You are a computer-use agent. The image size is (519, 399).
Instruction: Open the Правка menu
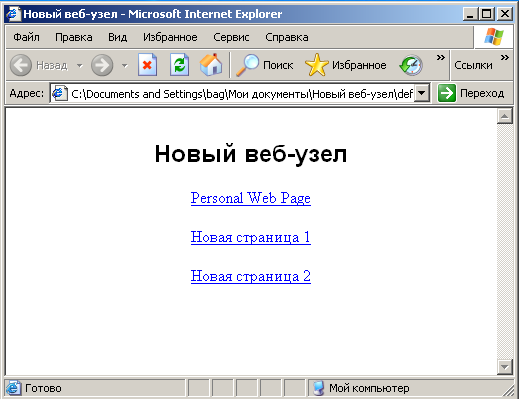[74, 37]
